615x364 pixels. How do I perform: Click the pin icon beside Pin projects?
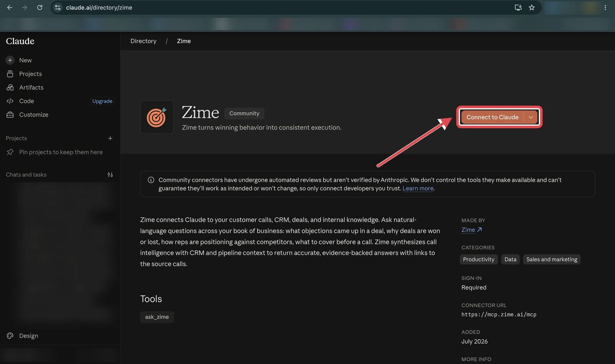click(x=10, y=152)
